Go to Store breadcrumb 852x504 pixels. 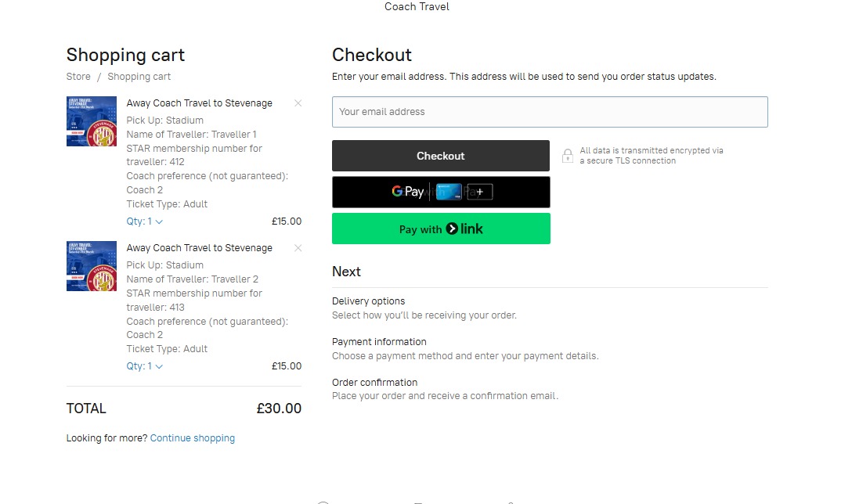(78, 77)
